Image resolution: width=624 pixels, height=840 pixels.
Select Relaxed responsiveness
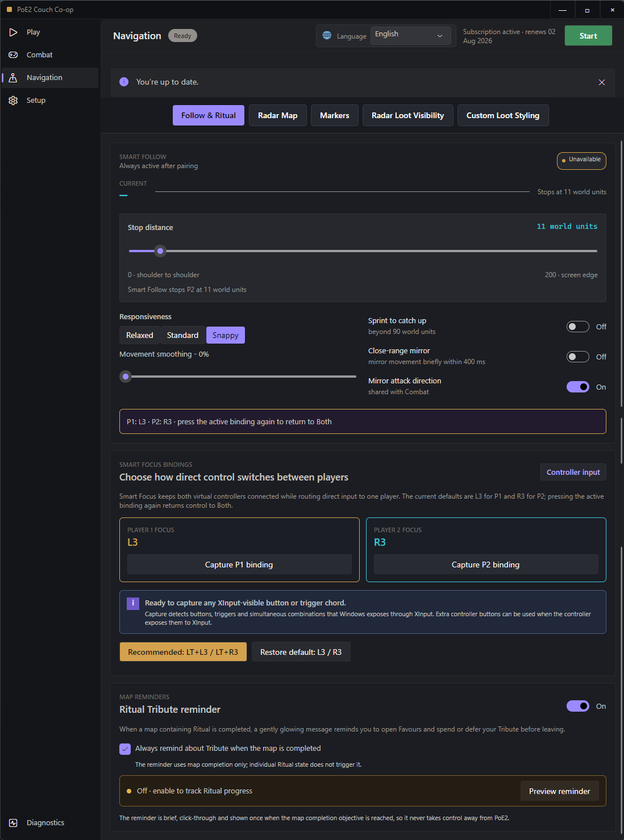[x=140, y=335]
